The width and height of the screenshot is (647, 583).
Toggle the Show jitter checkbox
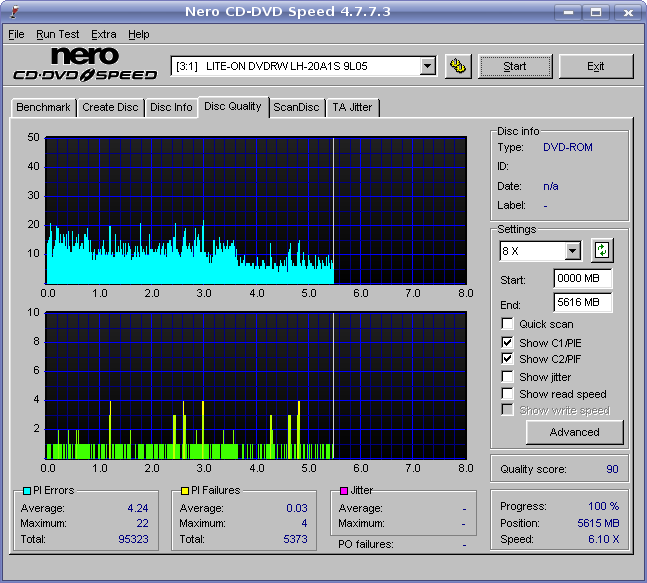[508, 377]
